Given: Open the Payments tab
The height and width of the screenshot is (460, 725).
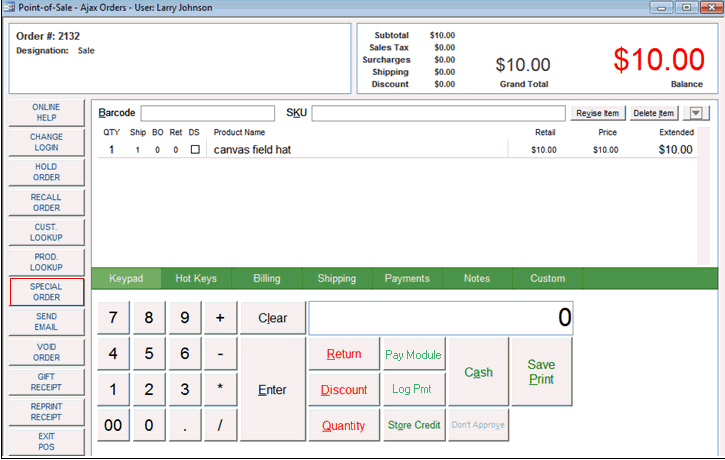Looking at the screenshot, I should [407, 278].
